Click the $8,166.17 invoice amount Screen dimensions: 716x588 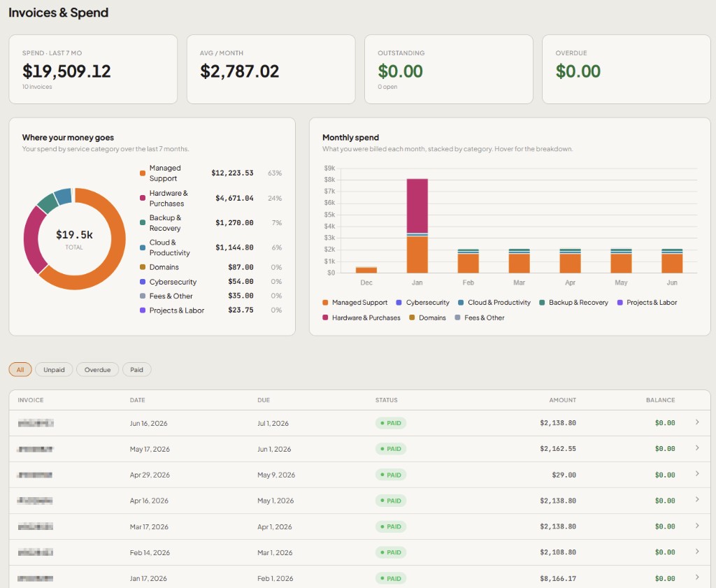pyautogui.click(x=558, y=578)
